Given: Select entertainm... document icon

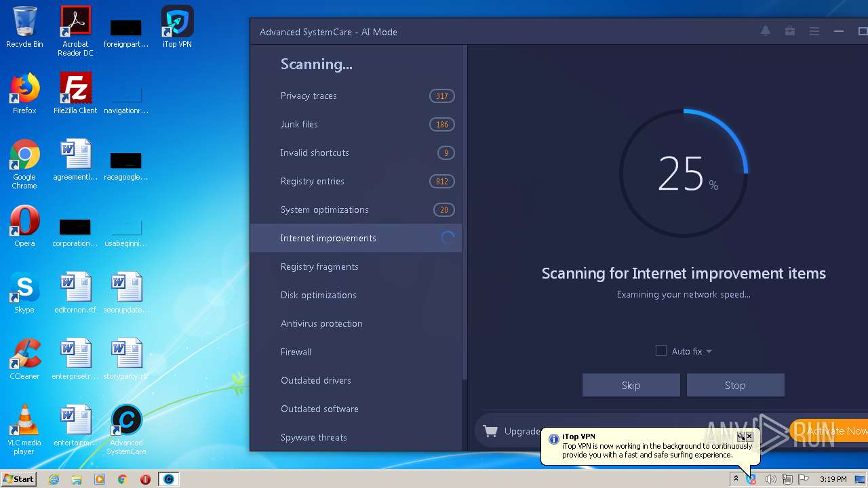Looking at the screenshot, I should pos(75,426).
